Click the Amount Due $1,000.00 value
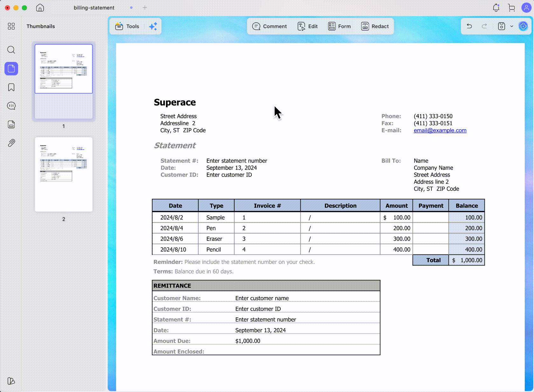The height and width of the screenshot is (392, 534). [248, 341]
